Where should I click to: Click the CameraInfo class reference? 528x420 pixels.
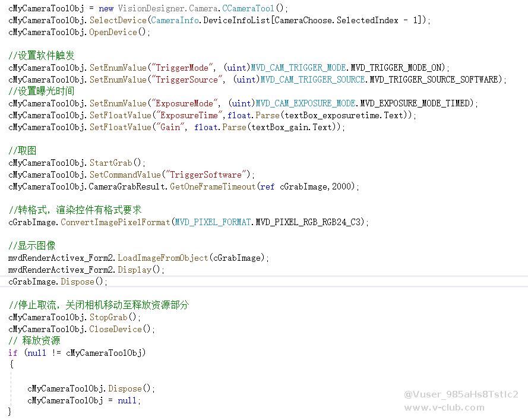point(175,20)
